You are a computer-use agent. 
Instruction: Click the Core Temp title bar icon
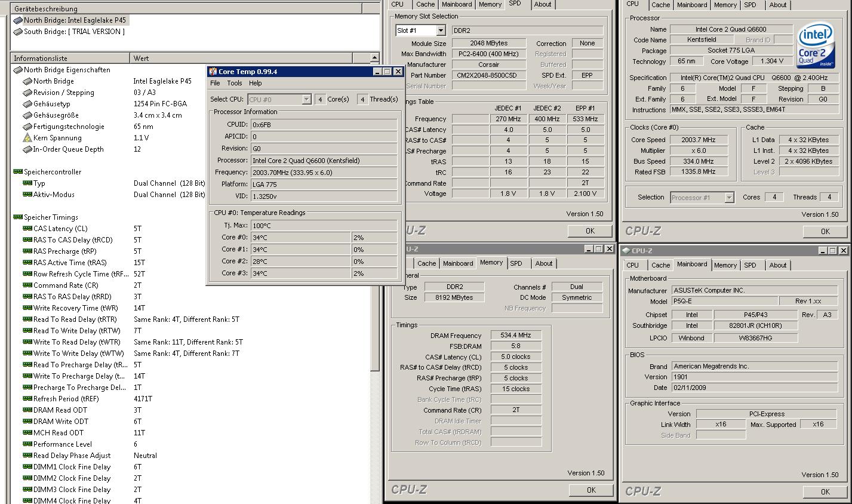(x=213, y=72)
